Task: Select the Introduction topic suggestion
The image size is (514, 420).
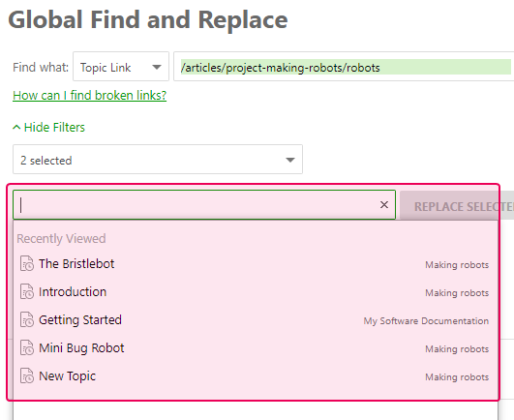Action: coord(256,292)
